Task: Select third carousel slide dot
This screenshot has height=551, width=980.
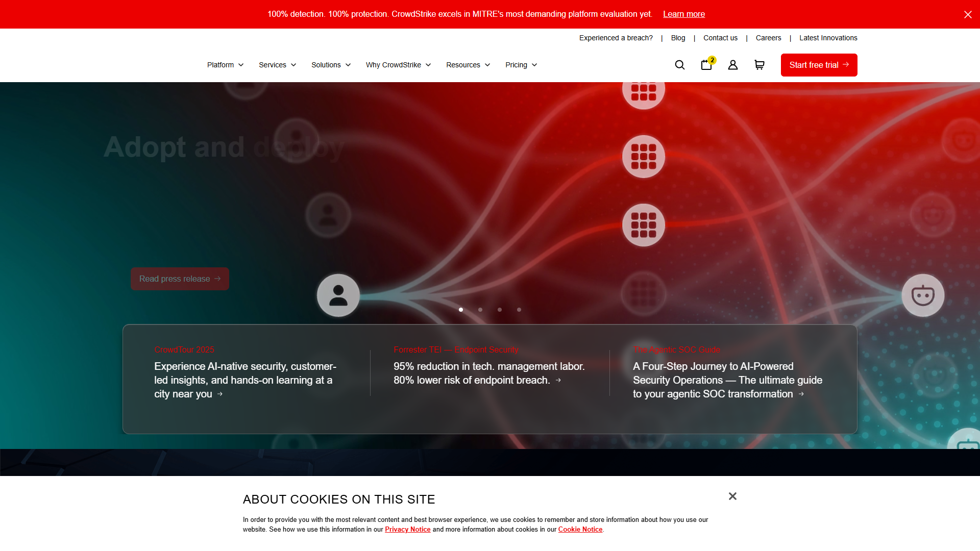Action: pos(500,310)
